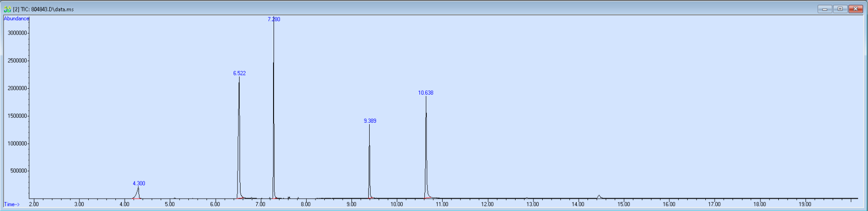Click the 2500000 abundance tick value
Viewport: 868px width, 211px height.
(x=17, y=61)
